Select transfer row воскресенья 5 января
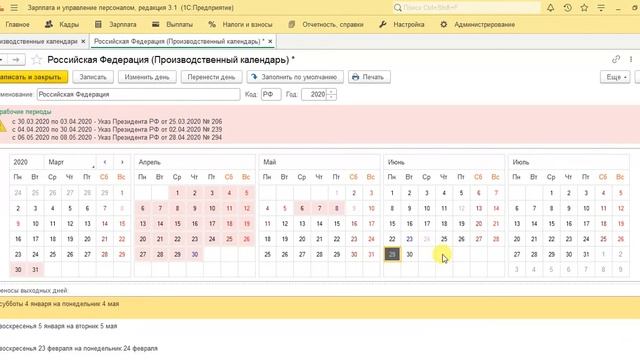The height and width of the screenshot is (360, 640). tap(320, 326)
